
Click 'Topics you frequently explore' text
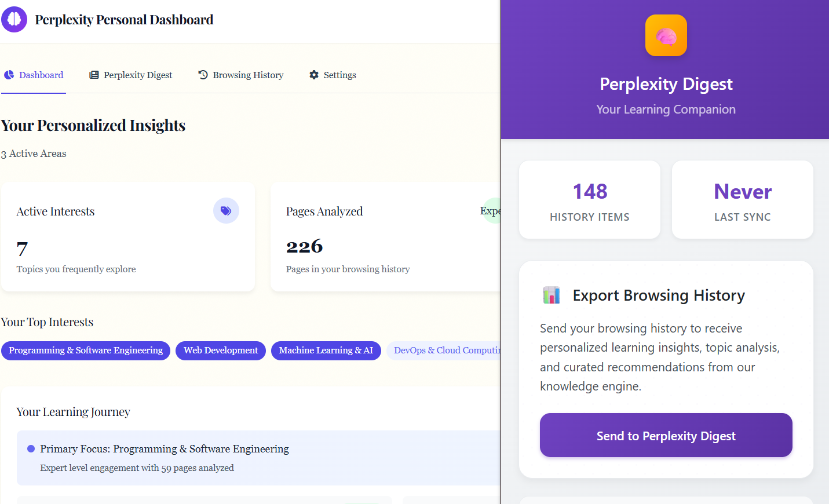(76, 269)
